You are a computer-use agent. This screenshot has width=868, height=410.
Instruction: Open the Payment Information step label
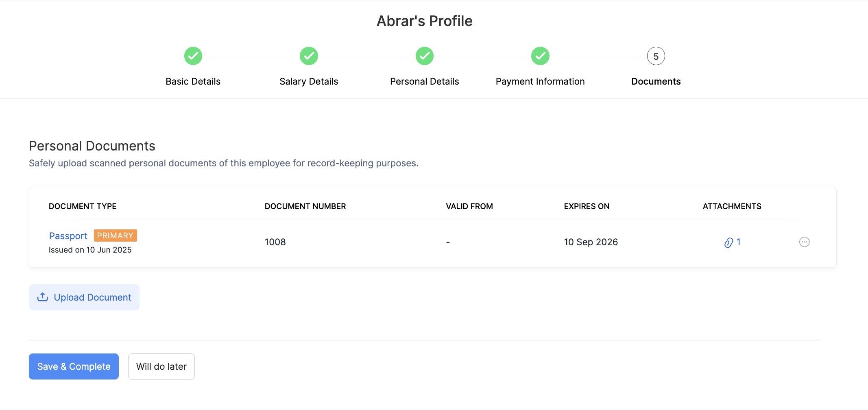click(540, 81)
